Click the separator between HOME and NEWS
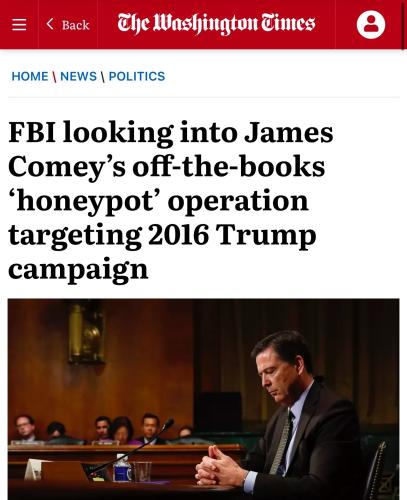 [54, 77]
